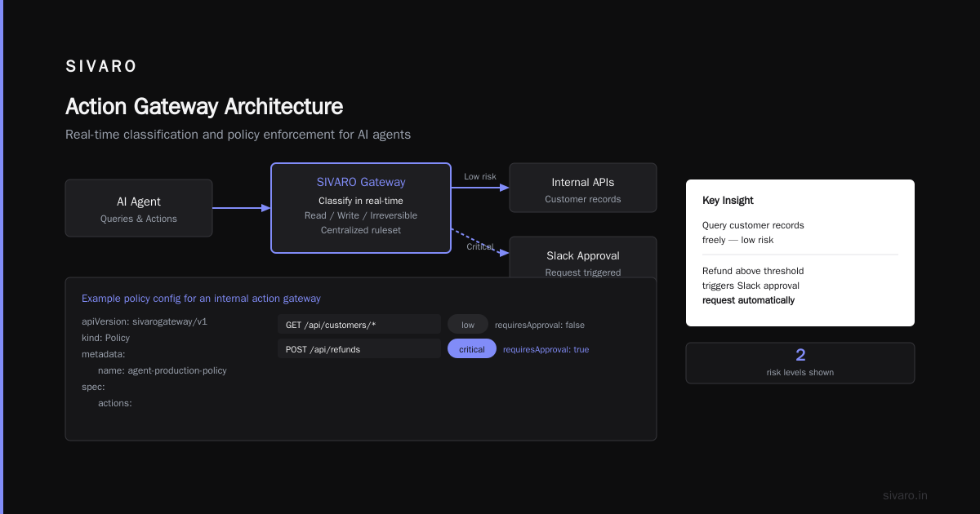Click the 'spec:' line
The image size is (980, 514).
(93, 387)
